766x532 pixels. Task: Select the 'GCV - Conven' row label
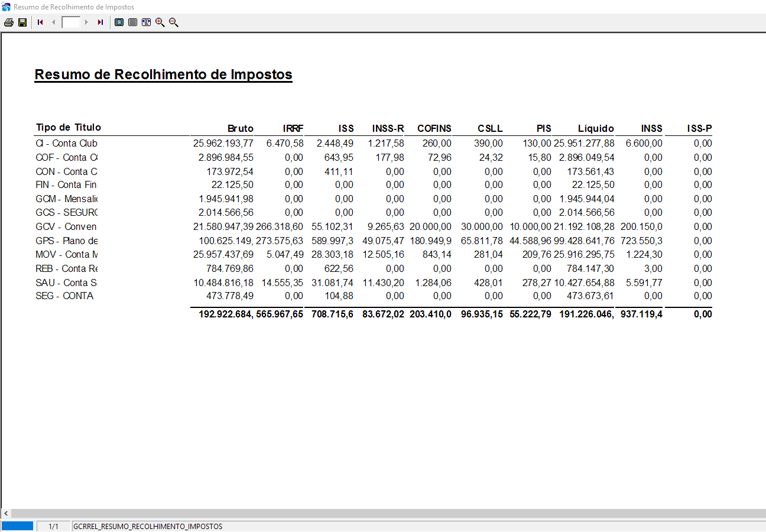66,226
